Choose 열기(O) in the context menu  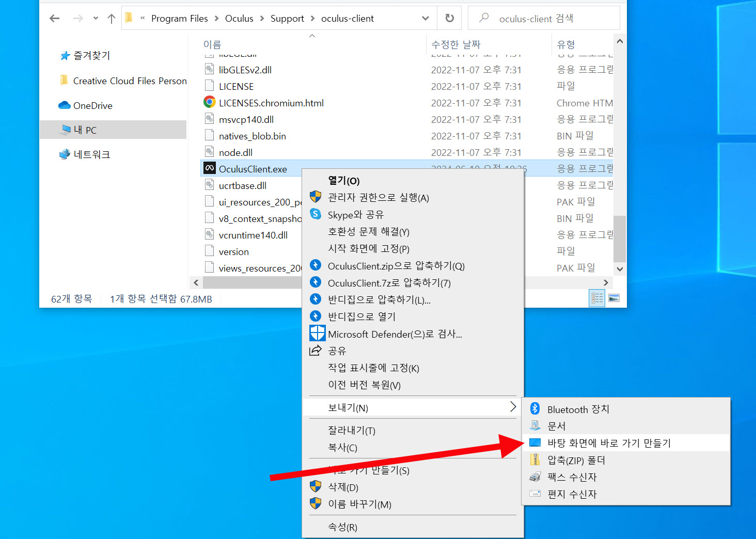pyautogui.click(x=413, y=181)
